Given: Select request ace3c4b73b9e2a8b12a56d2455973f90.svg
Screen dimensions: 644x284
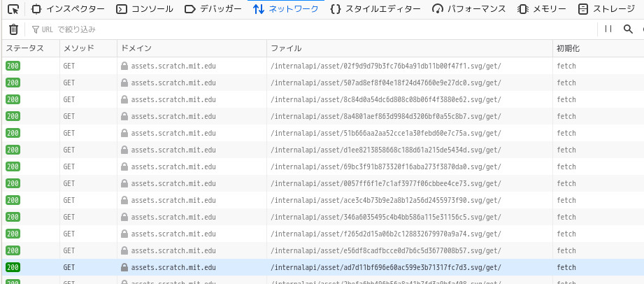Looking at the screenshot, I should click(x=323, y=200).
